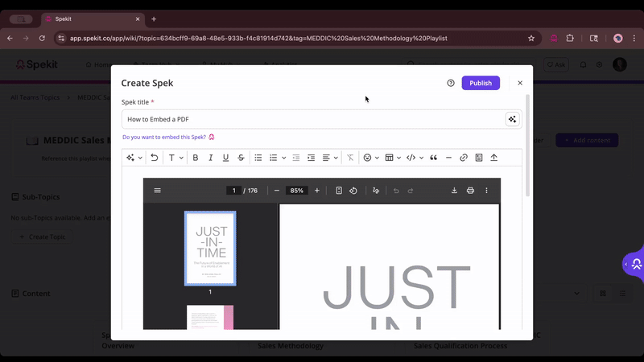Apply italic formatting to text
The image size is (644, 362).
click(x=211, y=158)
